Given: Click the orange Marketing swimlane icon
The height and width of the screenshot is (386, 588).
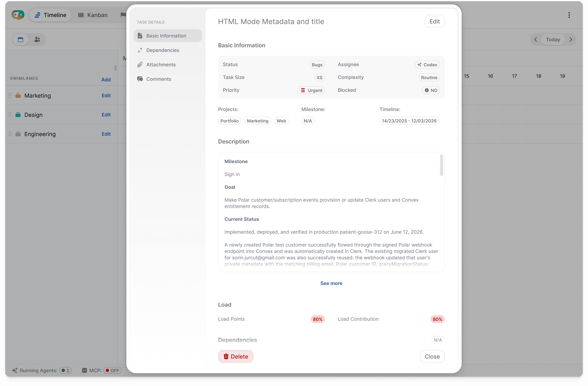Looking at the screenshot, I should pos(18,95).
